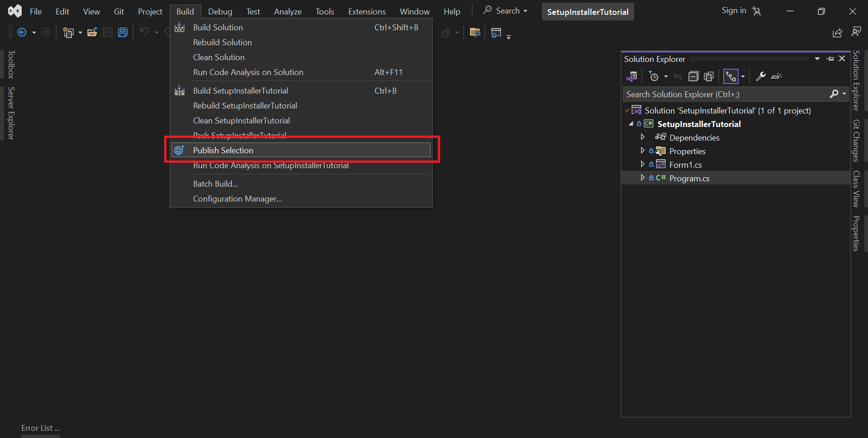Open the pending changes filter dropdown arrow

pyautogui.click(x=666, y=76)
